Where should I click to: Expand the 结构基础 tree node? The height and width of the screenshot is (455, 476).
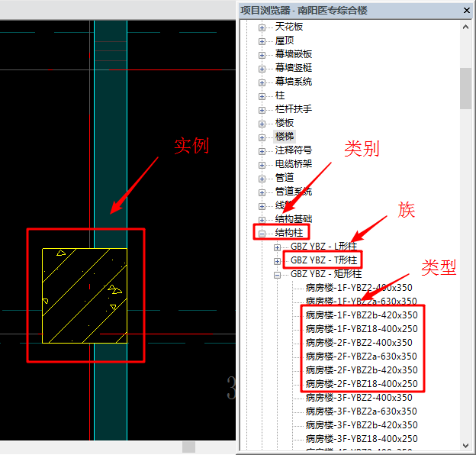pyautogui.click(x=262, y=220)
